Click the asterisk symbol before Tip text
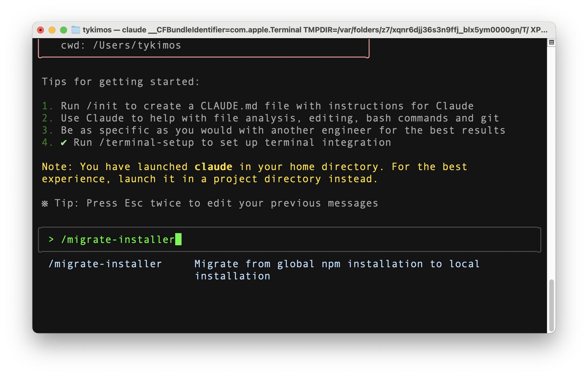This screenshot has width=588, height=376. point(45,204)
